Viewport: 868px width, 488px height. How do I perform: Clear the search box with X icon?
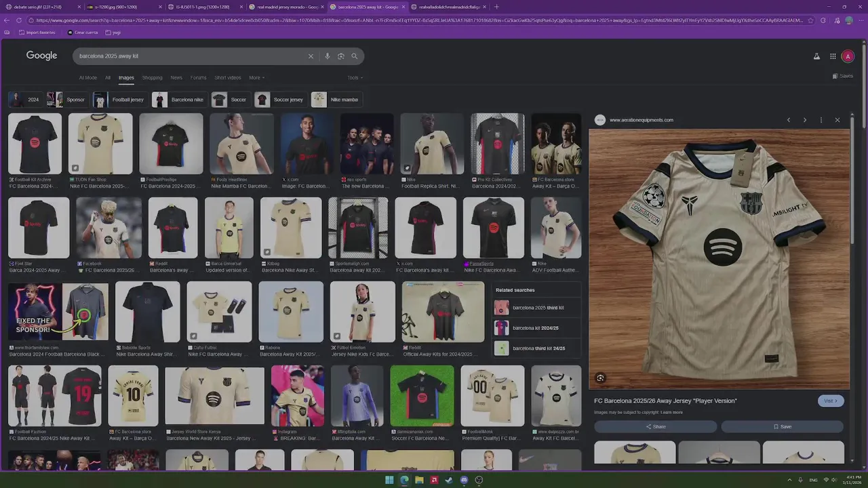[x=311, y=56]
